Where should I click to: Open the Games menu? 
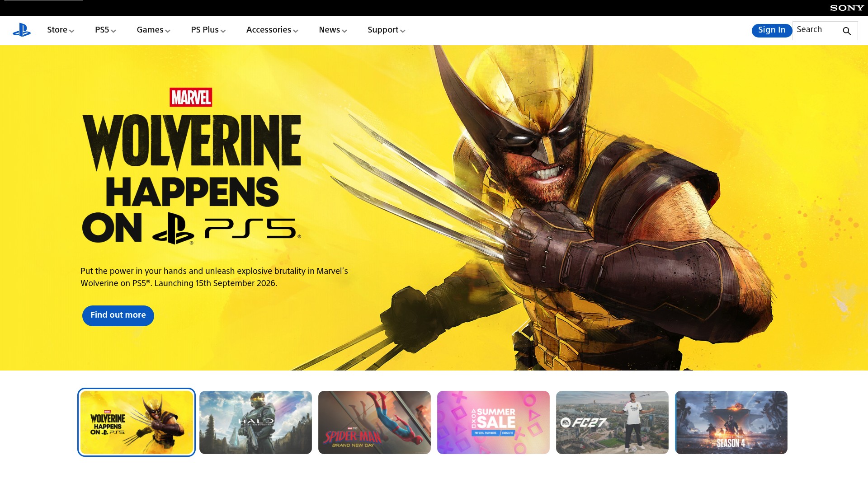pos(153,30)
